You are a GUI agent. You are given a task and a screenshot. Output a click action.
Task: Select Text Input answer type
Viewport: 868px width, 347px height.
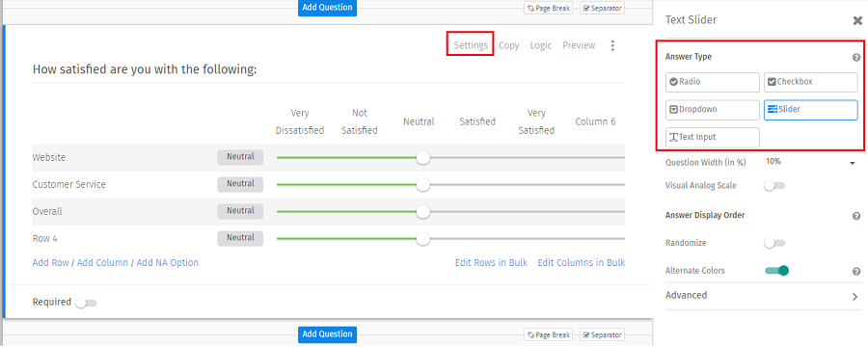tap(713, 137)
